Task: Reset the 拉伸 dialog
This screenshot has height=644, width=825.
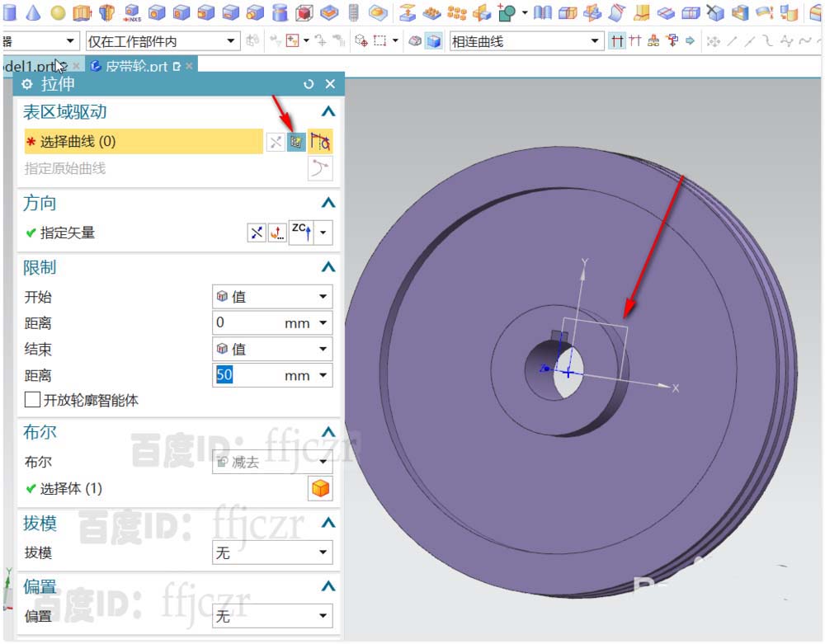Action: (309, 84)
